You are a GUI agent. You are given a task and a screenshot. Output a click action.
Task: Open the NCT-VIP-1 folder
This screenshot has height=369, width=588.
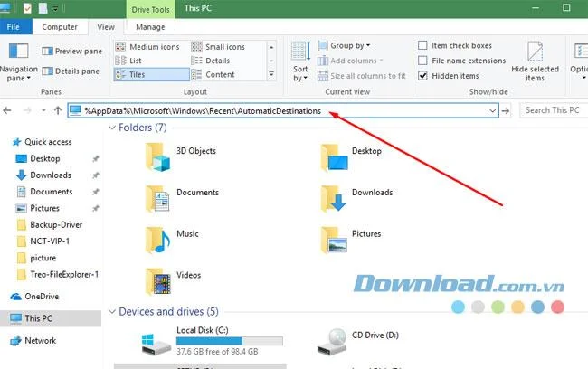(x=43, y=241)
